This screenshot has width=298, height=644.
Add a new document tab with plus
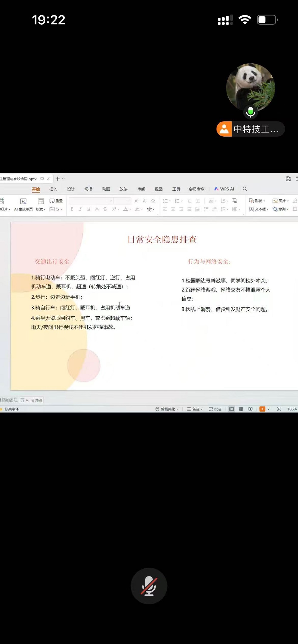(x=58, y=179)
